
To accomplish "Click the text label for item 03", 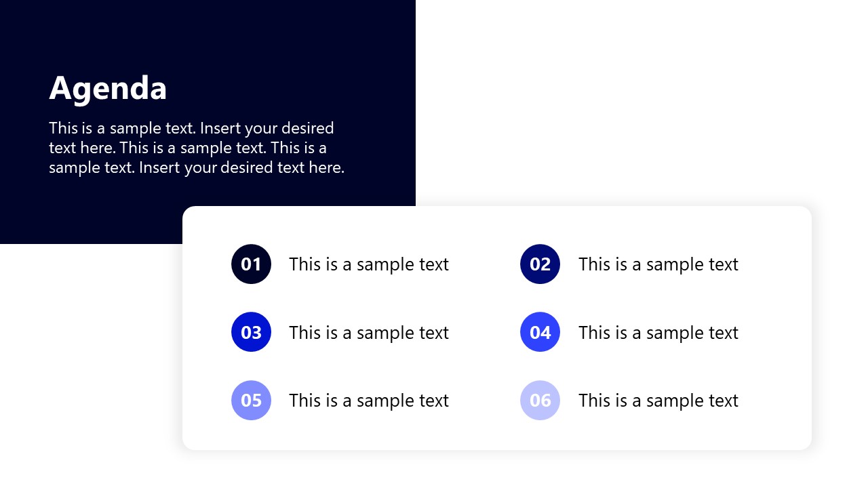I will tap(368, 333).
